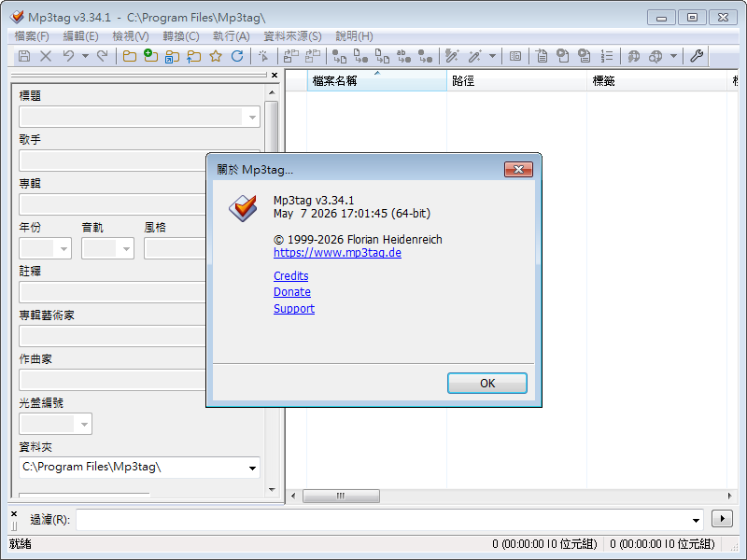
Task: Open the 說明(H) menu
Action: pyautogui.click(x=354, y=36)
